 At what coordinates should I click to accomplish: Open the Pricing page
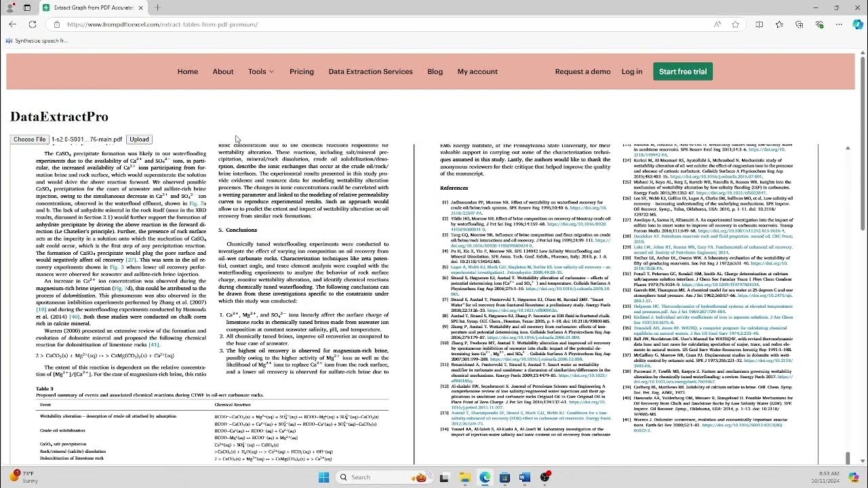[302, 72]
